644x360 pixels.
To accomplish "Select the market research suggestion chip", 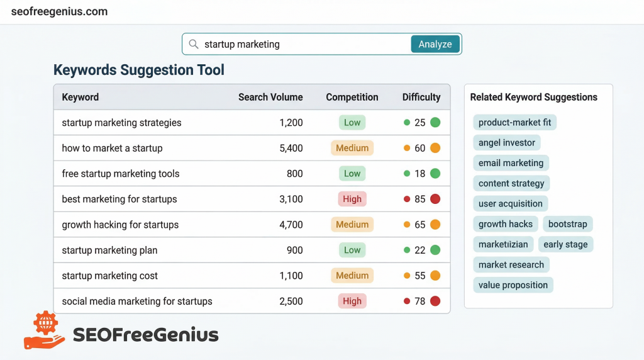I will [511, 265].
